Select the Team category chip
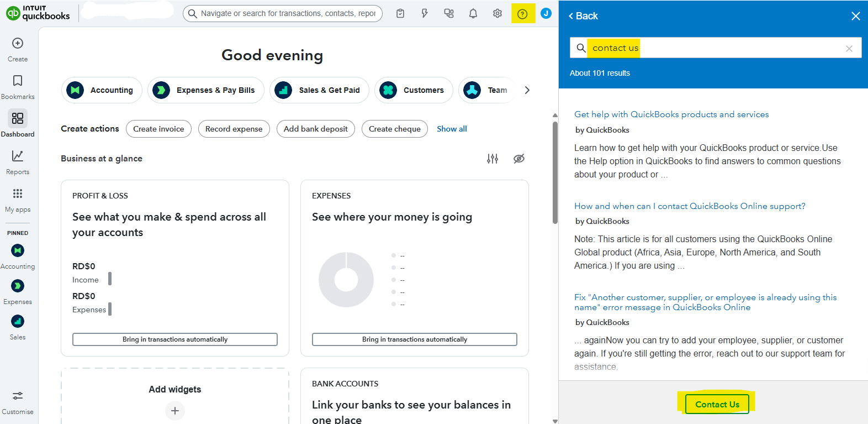Screen dimensions: 868x424 (488, 90)
